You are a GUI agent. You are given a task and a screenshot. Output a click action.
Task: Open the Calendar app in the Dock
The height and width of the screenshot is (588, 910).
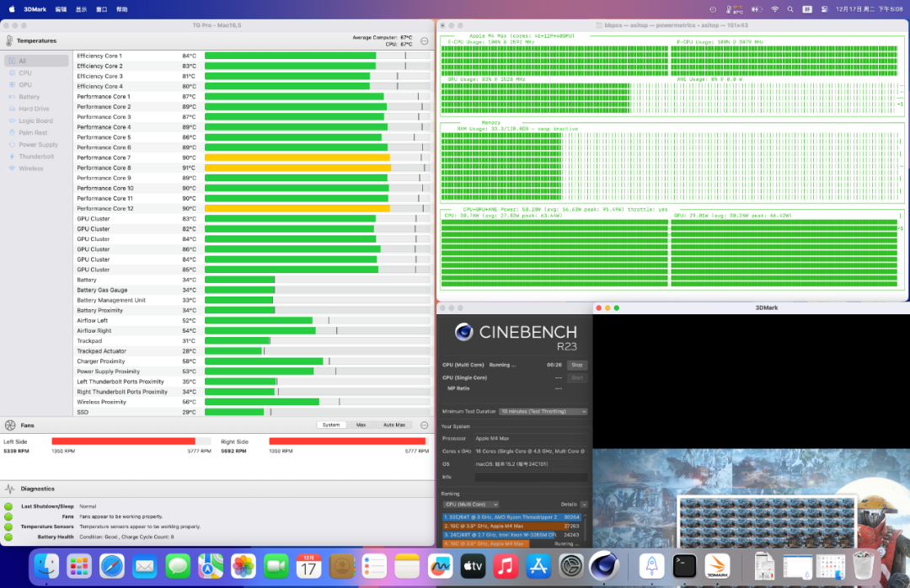coord(308,566)
